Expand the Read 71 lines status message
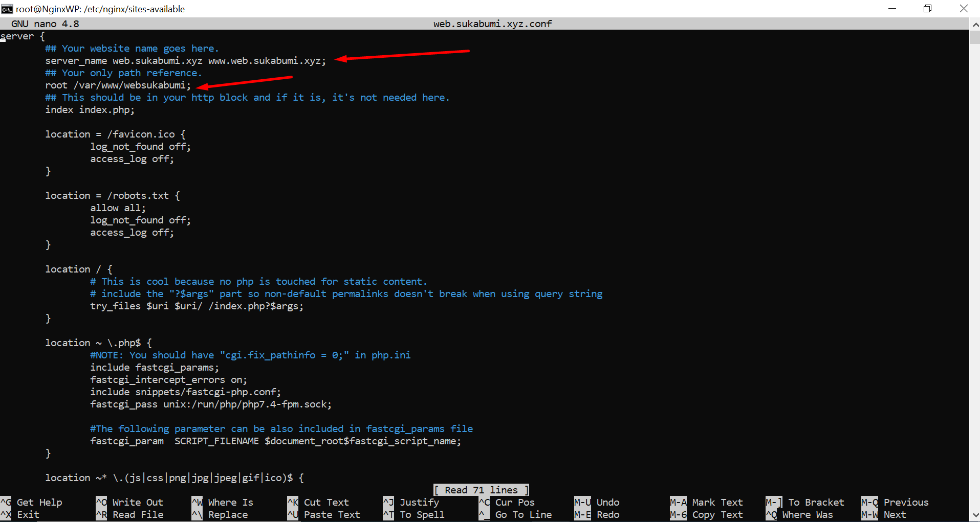The width and height of the screenshot is (980, 522). tap(481, 489)
